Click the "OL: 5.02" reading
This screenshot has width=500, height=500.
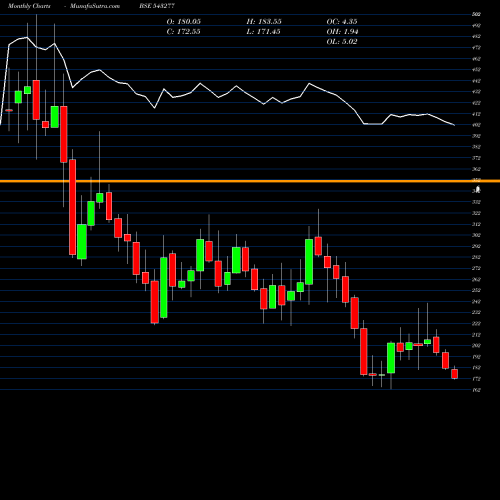point(342,42)
